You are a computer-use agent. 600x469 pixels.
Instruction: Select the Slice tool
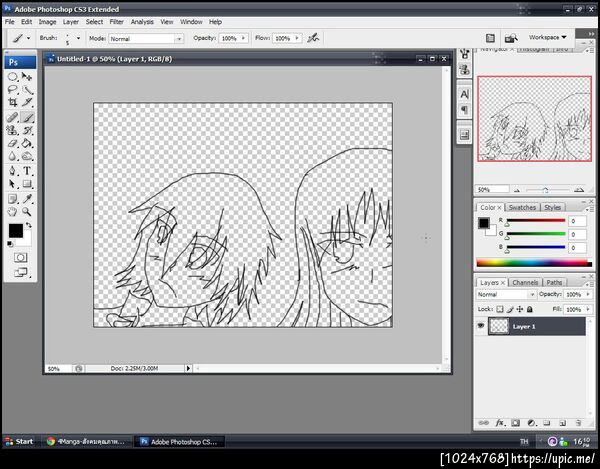point(27,102)
